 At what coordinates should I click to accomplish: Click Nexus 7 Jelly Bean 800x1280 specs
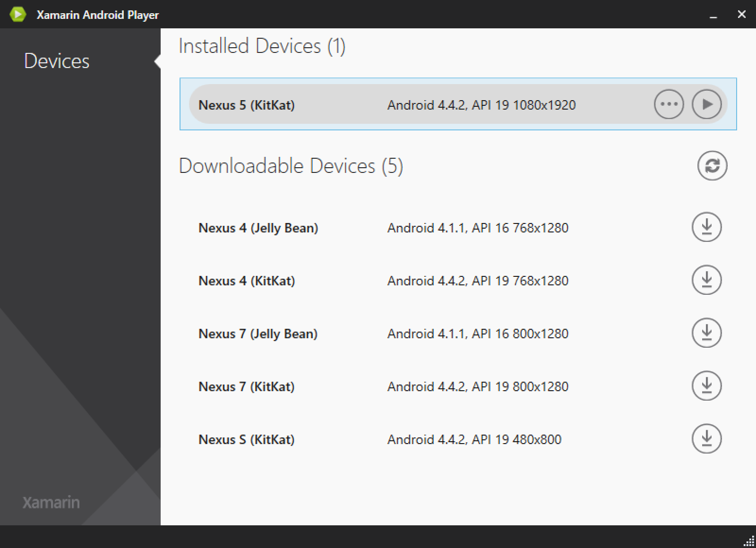(478, 334)
